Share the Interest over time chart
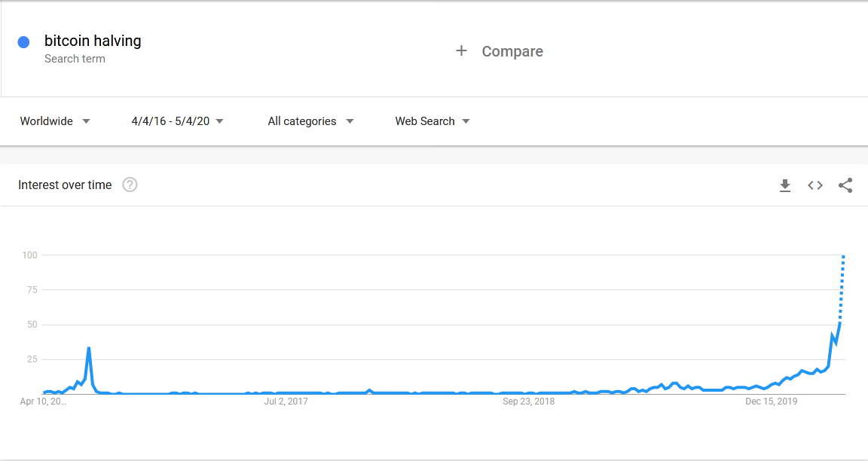This screenshot has width=868, height=461. 845,185
